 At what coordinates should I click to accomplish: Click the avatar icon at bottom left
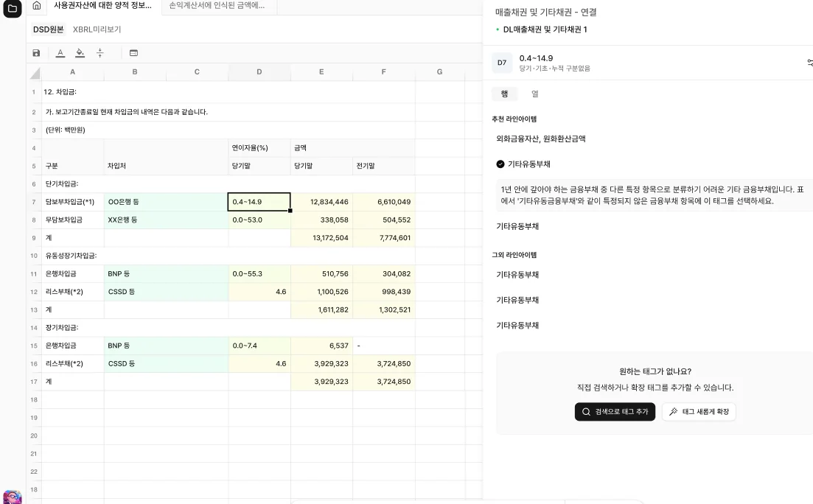(12, 497)
